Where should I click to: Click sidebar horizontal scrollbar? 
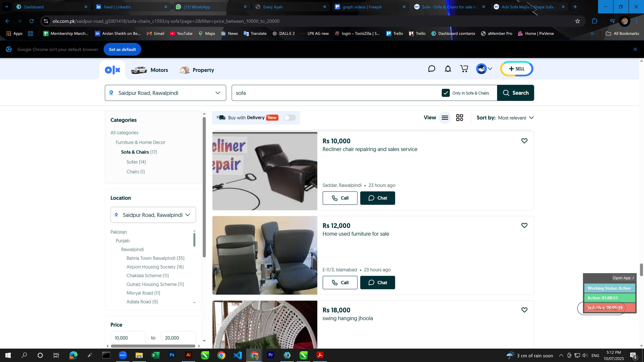click(153, 346)
